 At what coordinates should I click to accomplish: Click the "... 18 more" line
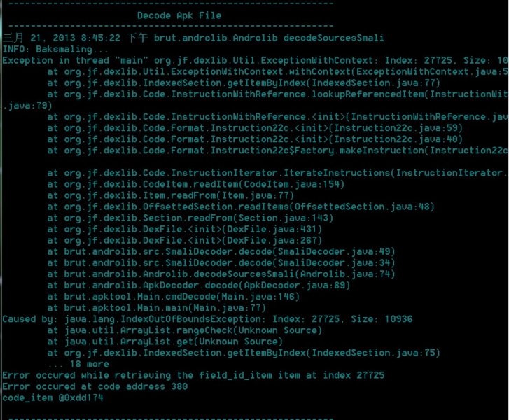pos(78,364)
